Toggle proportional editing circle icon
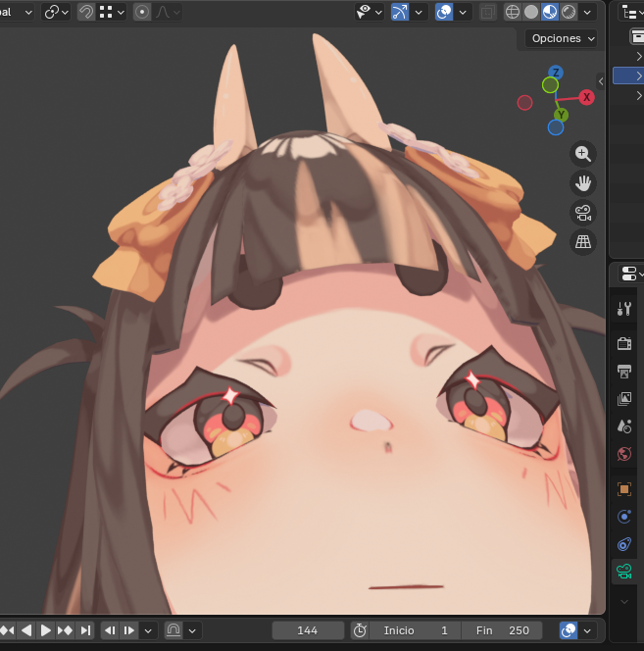644x651 pixels. [142, 13]
